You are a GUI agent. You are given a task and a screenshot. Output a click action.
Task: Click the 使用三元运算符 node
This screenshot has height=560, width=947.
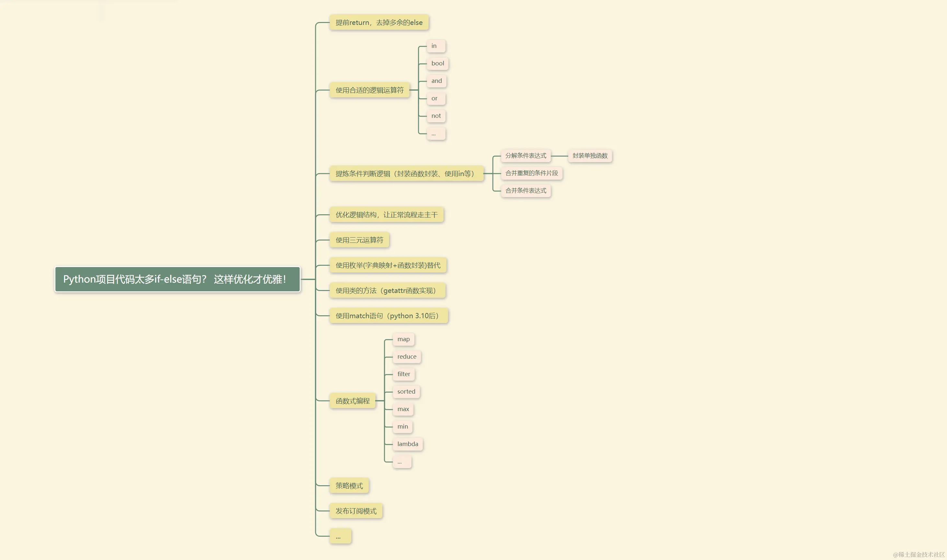359,240
